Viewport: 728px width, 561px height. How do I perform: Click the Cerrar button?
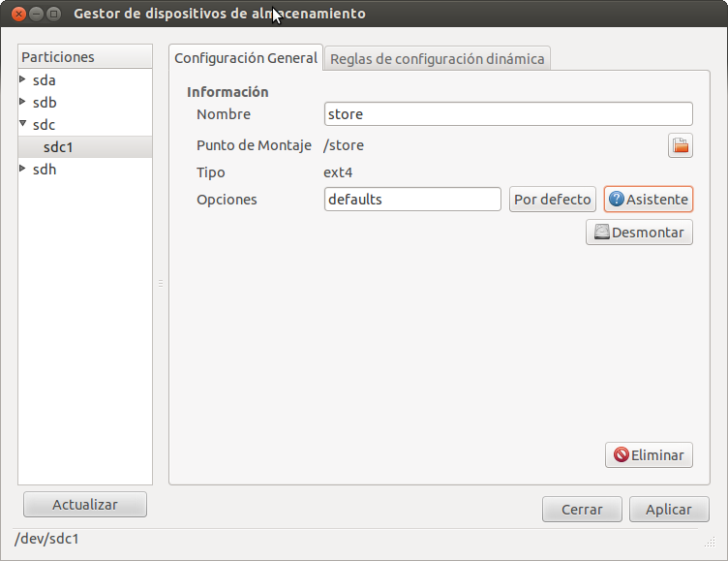[x=582, y=510]
